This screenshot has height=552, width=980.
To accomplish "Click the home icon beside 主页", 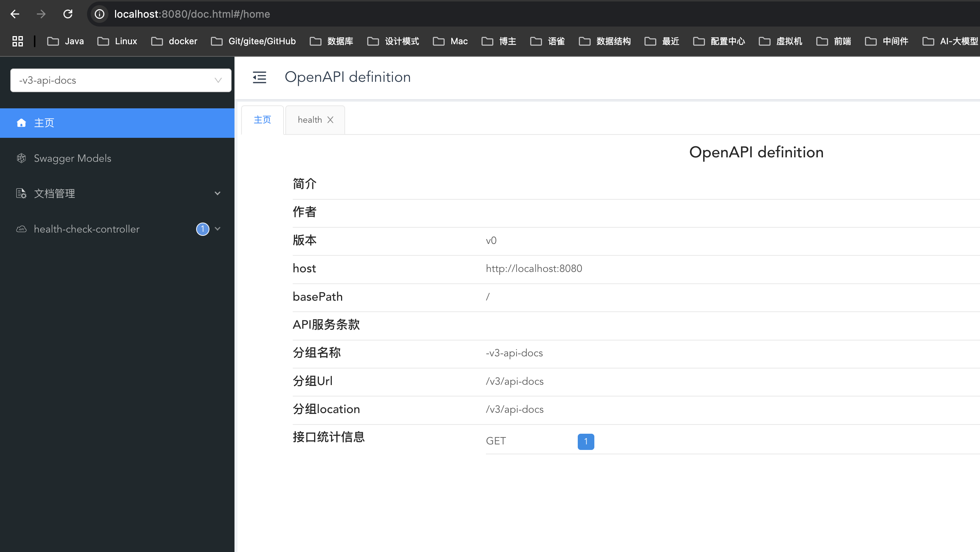I will 21,122.
